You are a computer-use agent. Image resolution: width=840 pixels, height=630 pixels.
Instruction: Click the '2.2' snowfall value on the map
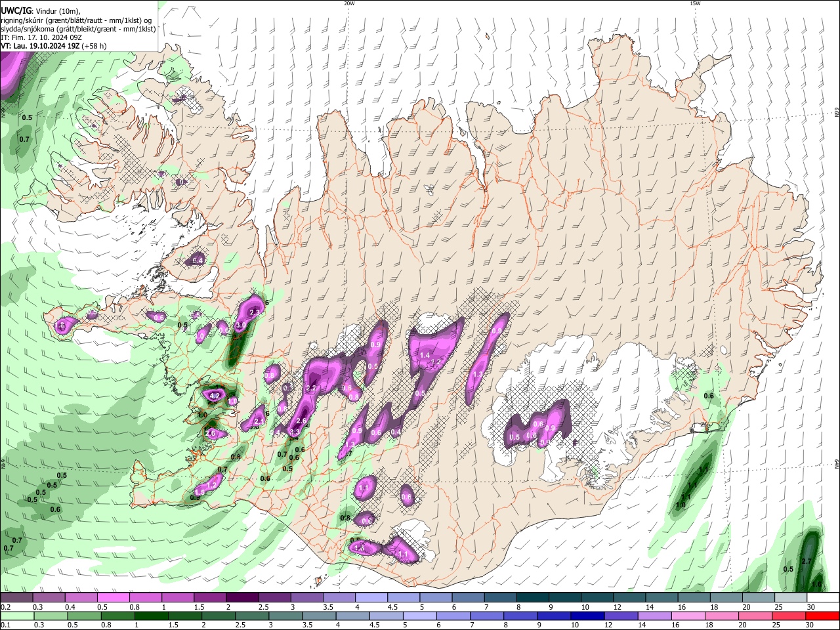point(311,389)
